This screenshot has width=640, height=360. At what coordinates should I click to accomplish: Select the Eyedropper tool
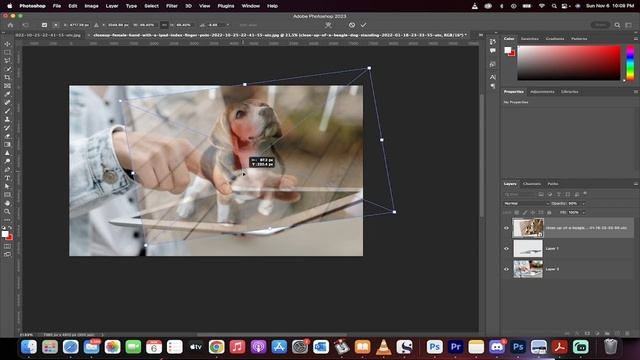coord(7,94)
